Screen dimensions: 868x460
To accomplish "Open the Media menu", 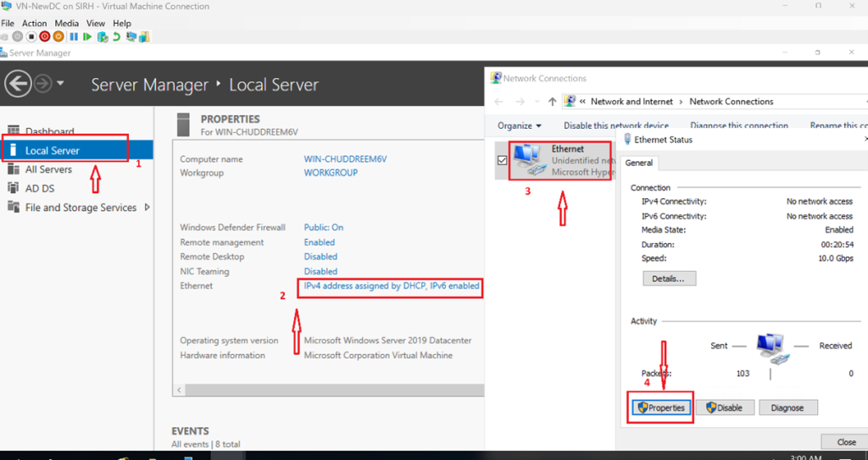I will pos(67,24).
